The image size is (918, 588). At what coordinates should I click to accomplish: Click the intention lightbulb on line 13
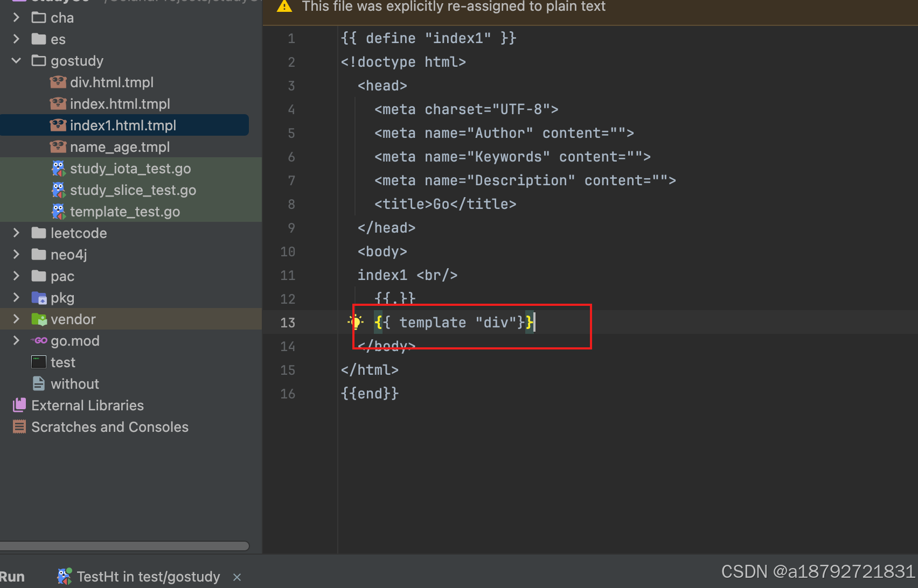[x=356, y=323]
